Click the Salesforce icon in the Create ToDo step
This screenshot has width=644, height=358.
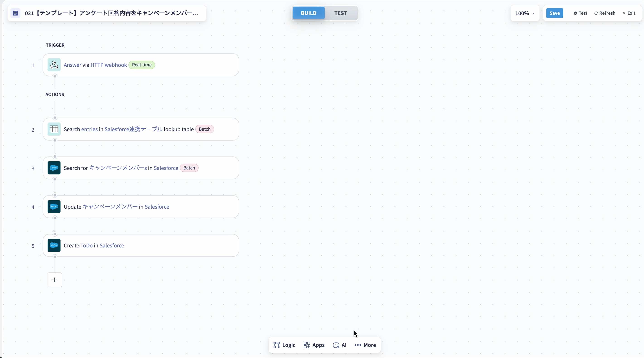(x=54, y=245)
